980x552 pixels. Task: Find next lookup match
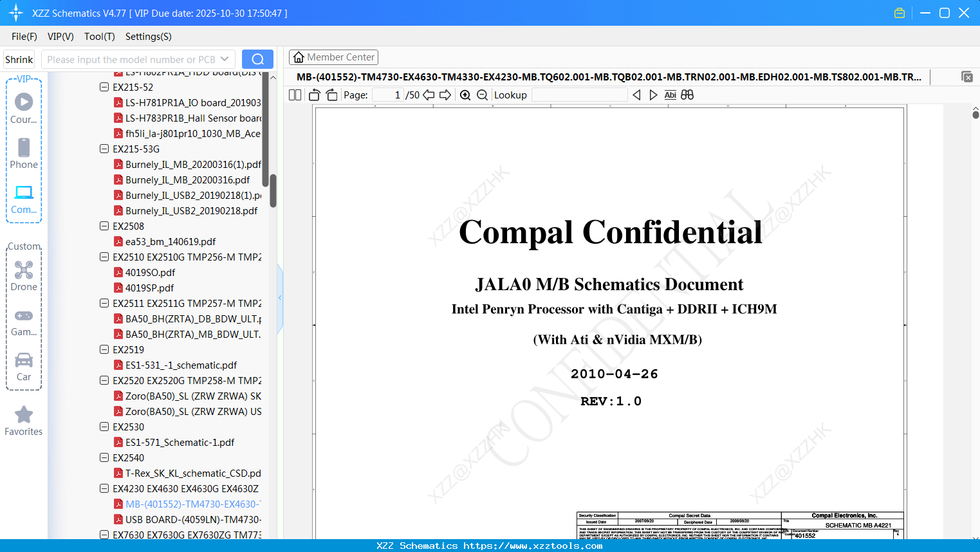click(x=653, y=95)
